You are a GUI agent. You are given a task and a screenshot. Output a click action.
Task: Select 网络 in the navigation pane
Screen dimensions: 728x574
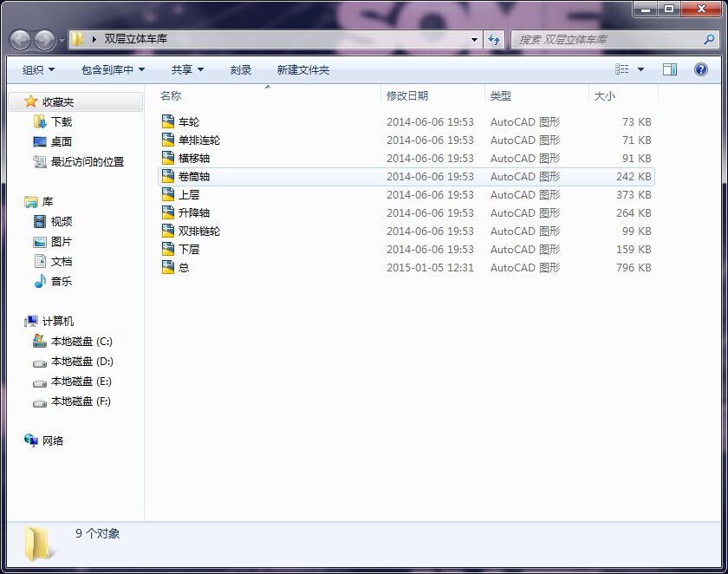pyautogui.click(x=43, y=440)
